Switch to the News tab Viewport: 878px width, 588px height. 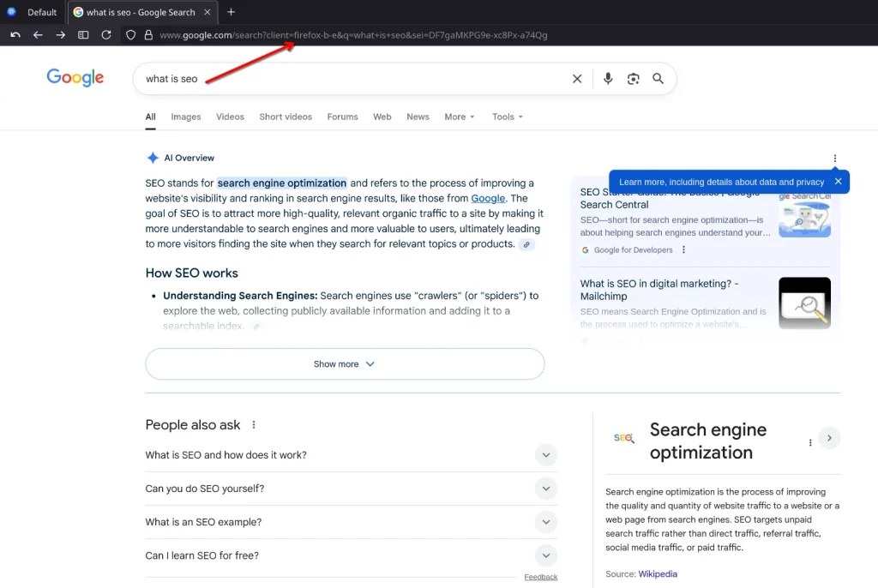click(x=418, y=117)
